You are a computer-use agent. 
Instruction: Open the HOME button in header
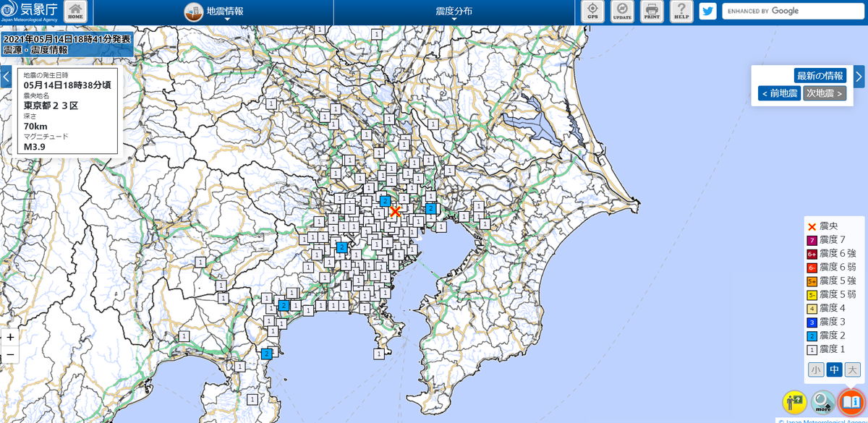tap(75, 12)
